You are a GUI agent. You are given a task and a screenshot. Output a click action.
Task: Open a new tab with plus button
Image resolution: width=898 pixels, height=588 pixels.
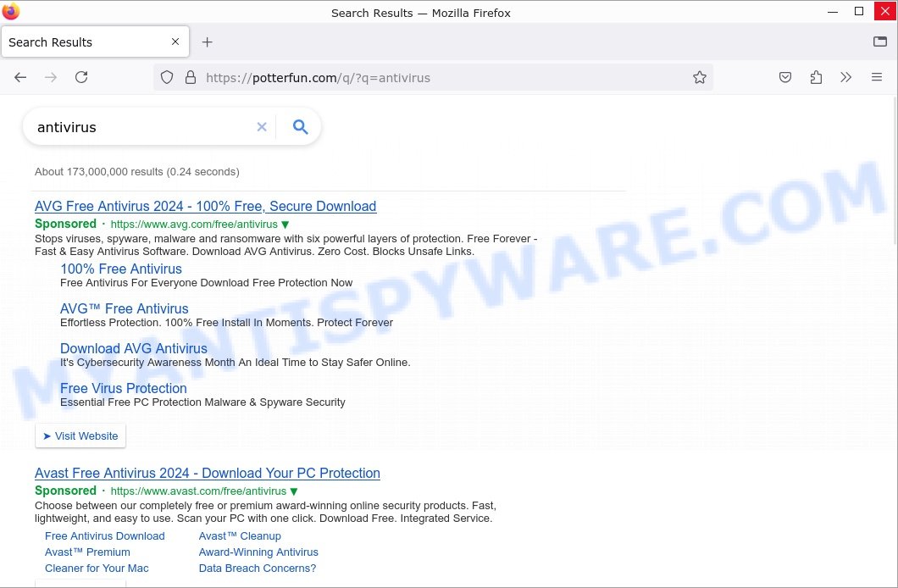(207, 42)
